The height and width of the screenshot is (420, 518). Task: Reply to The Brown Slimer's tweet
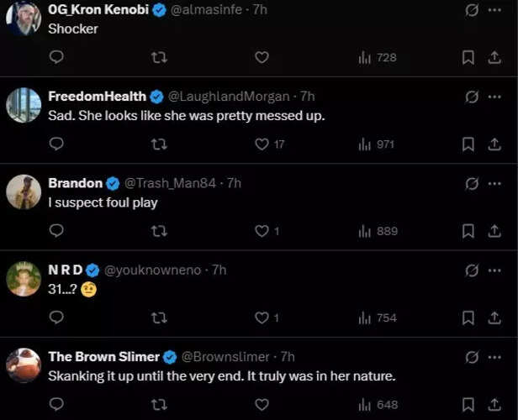[x=56, y=405]
